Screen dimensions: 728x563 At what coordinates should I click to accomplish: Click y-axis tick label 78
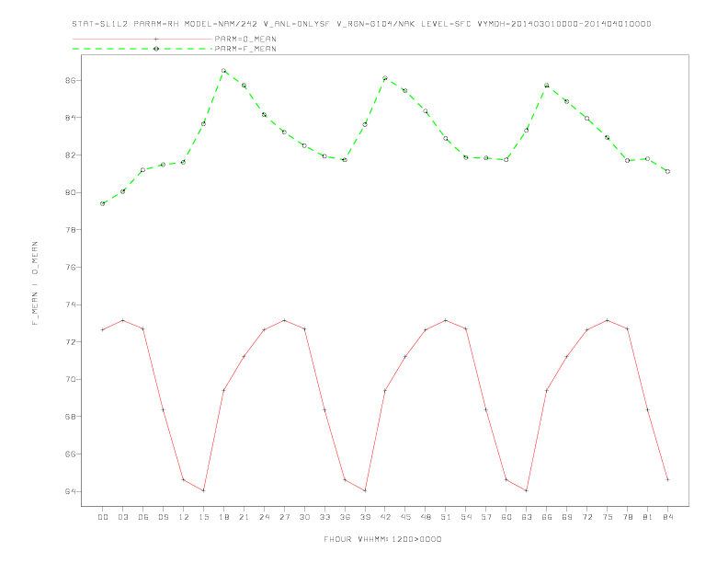click(70, 230)
